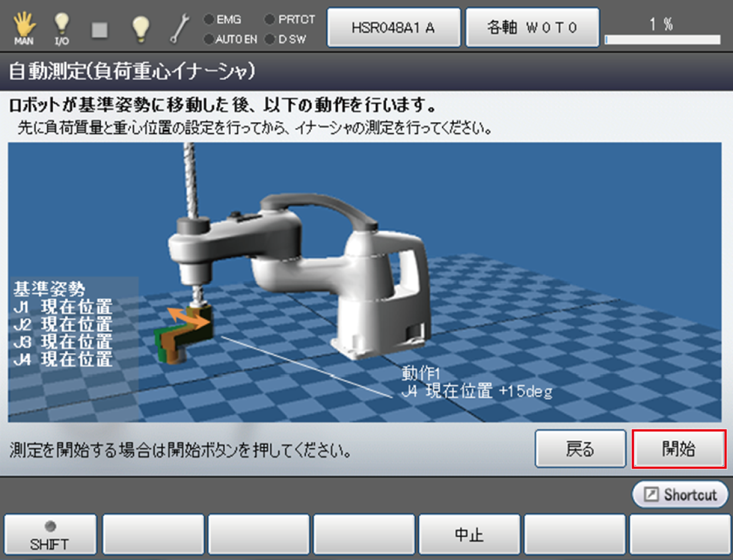Click the EMG status indicator
733x560 pixels.
tap(209, 20)
